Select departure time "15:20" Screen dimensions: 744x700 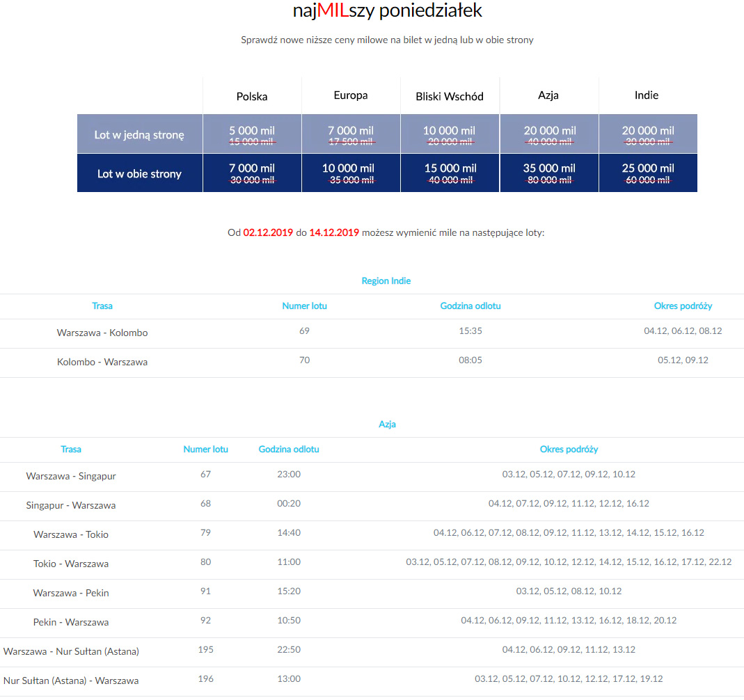point(289,591)
